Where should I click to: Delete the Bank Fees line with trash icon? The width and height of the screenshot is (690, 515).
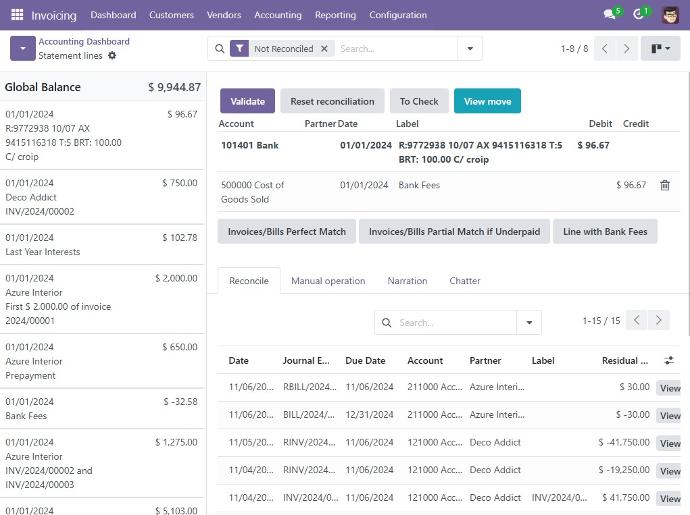[665, 185]
